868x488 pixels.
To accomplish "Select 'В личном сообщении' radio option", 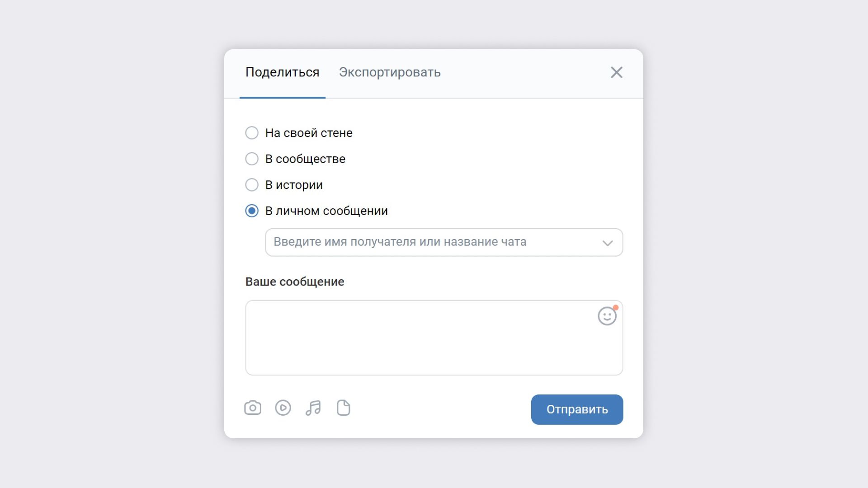I will pos(252,211).
